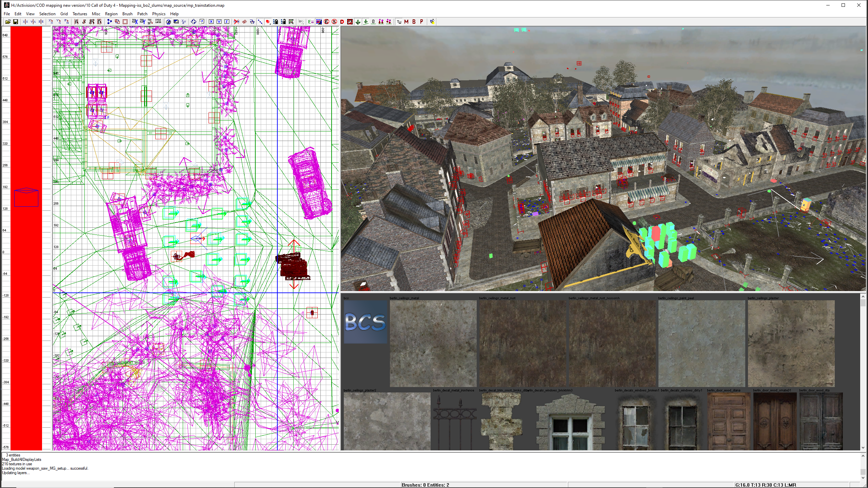Select the berlin_decal_metal_ironfence texture
The image size is (868, 488).
455,421
